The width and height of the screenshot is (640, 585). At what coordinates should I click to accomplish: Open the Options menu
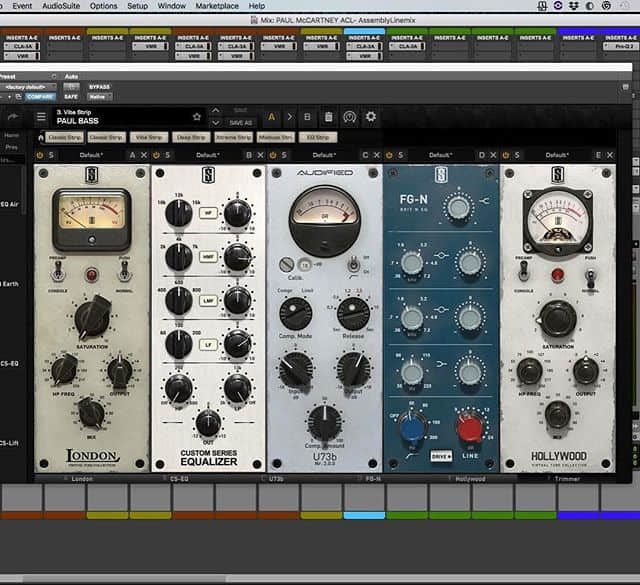103,6
